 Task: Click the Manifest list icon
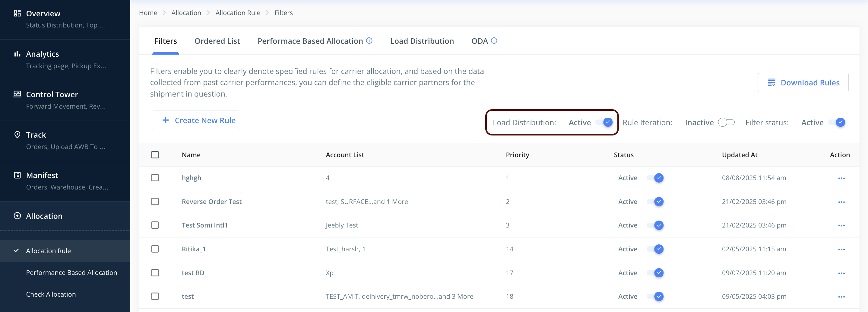click(x=17, y=175)
